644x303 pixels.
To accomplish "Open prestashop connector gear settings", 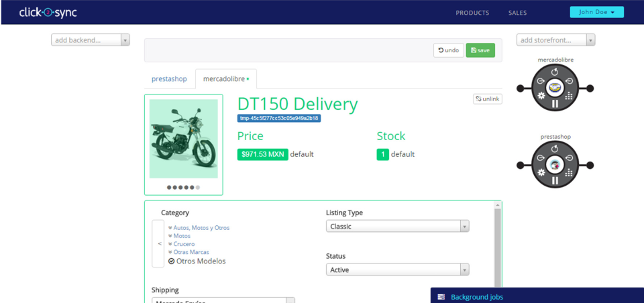I will click(541, 172).
